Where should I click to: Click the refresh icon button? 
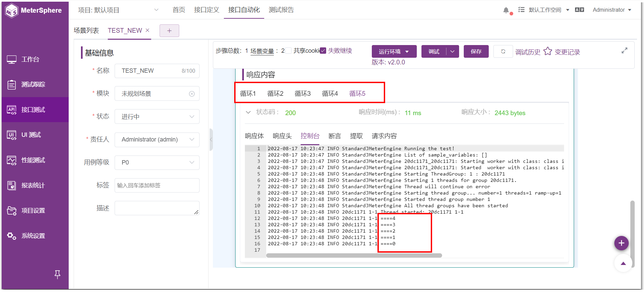coord(503,51)
